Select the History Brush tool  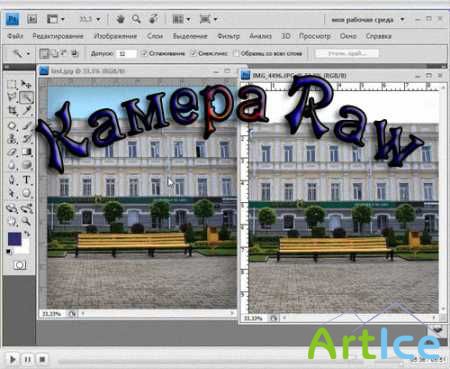26,139
